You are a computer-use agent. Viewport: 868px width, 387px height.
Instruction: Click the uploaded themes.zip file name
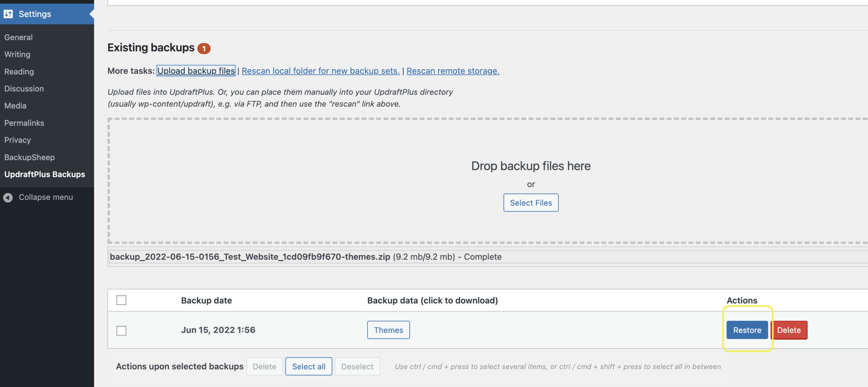(250, 257)
